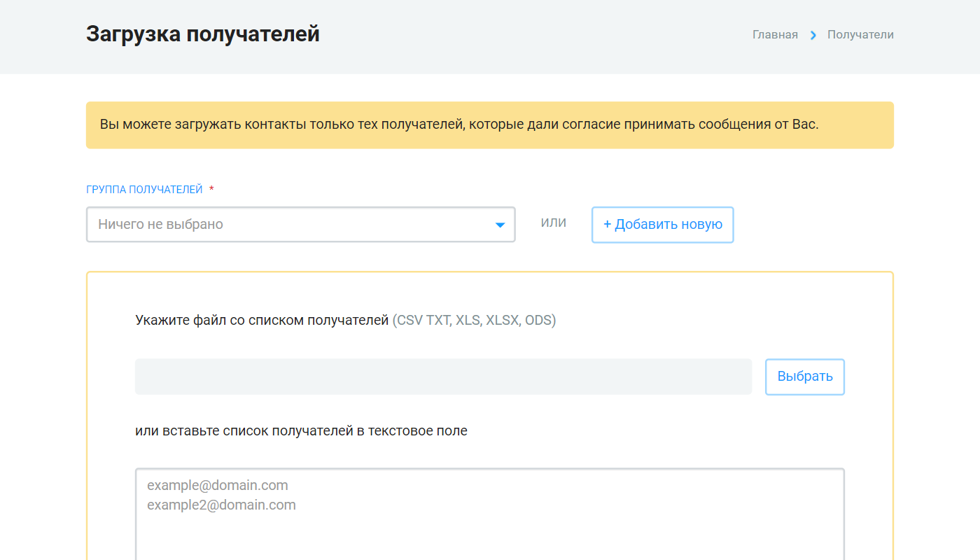Viewport: 980px width, 560px height.
Task: Go to Главная breadcrumb link
Action: (x=775, y=34)
